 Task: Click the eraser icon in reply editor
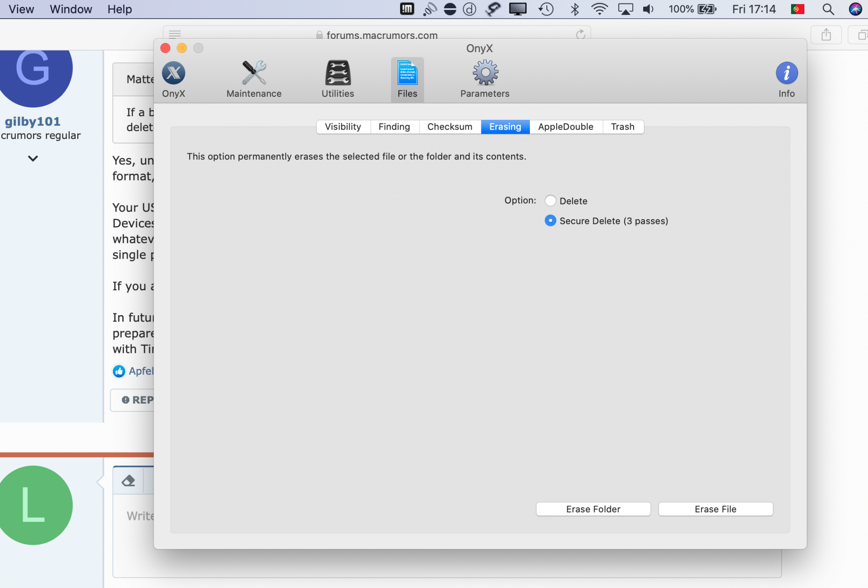tap(128, 481)
